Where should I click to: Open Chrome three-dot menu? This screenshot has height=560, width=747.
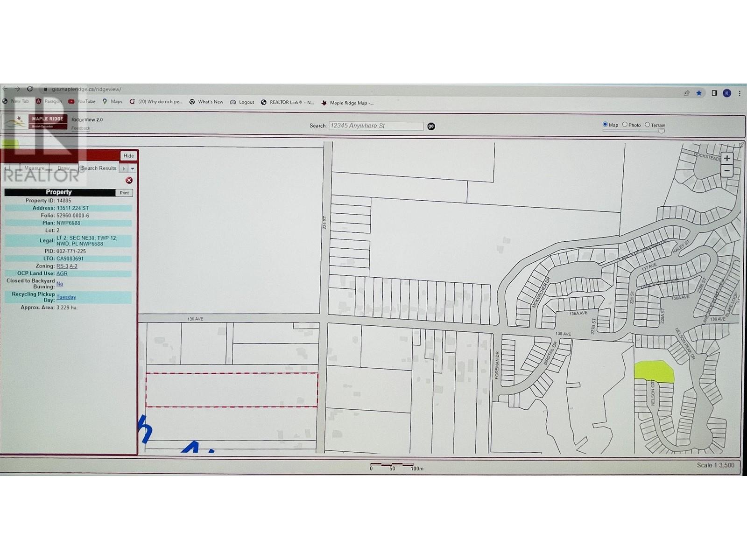pos(740,93)
